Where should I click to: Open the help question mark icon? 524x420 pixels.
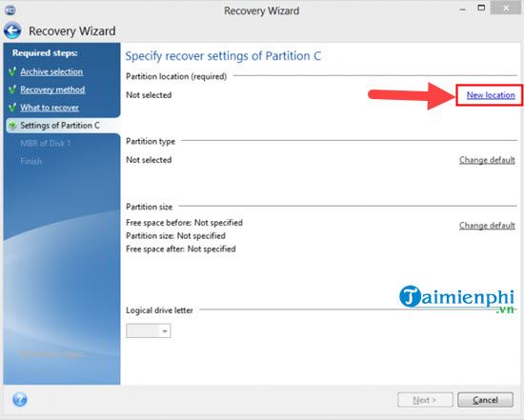tap(20, 399)
